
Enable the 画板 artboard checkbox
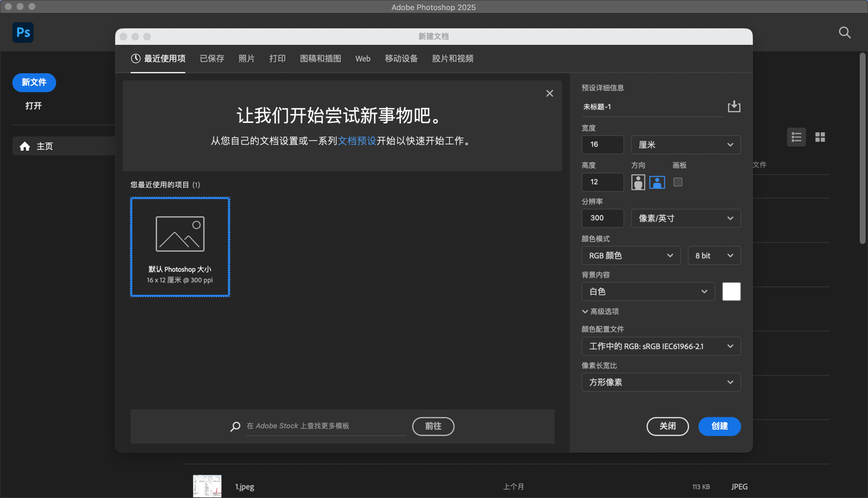click(x=677, y=182)
